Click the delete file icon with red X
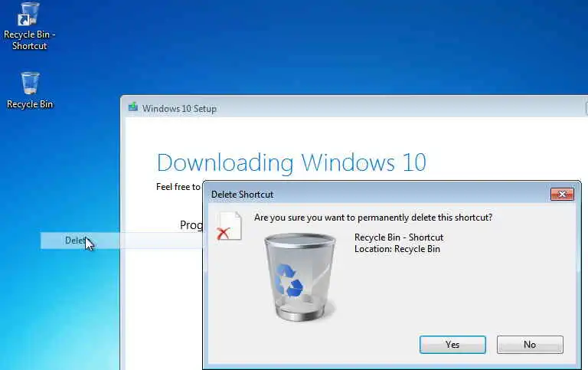 point(229,226)
